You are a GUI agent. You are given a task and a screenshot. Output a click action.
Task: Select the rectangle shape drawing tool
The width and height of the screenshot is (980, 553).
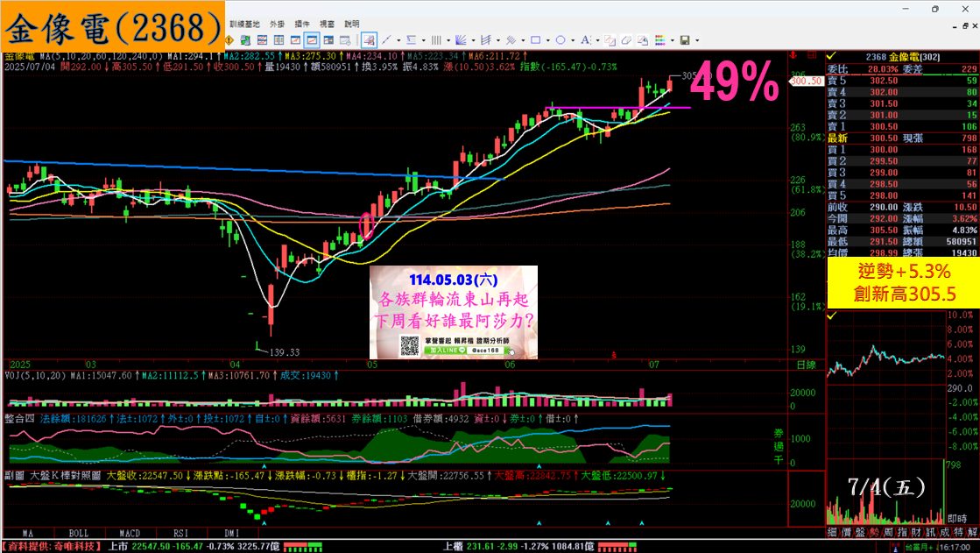536,40
